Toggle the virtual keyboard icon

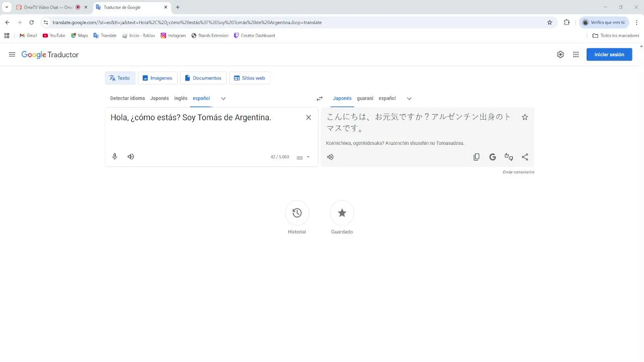[300, 157]
